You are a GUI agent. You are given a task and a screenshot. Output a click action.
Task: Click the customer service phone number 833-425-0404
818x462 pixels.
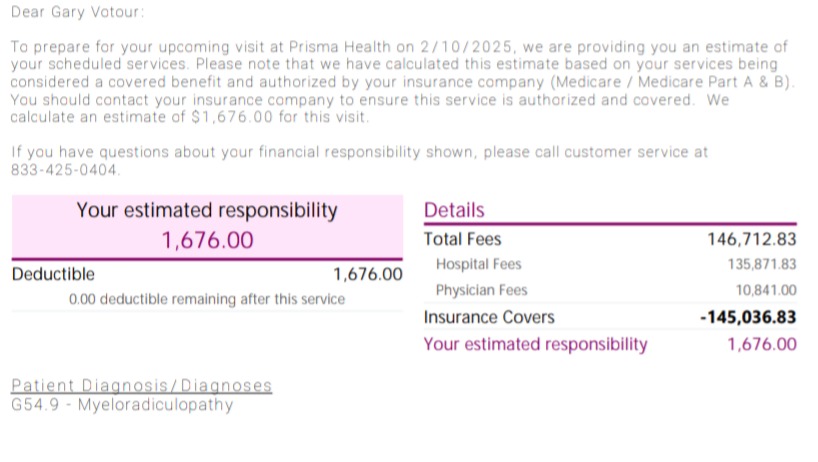coord(65,170)
